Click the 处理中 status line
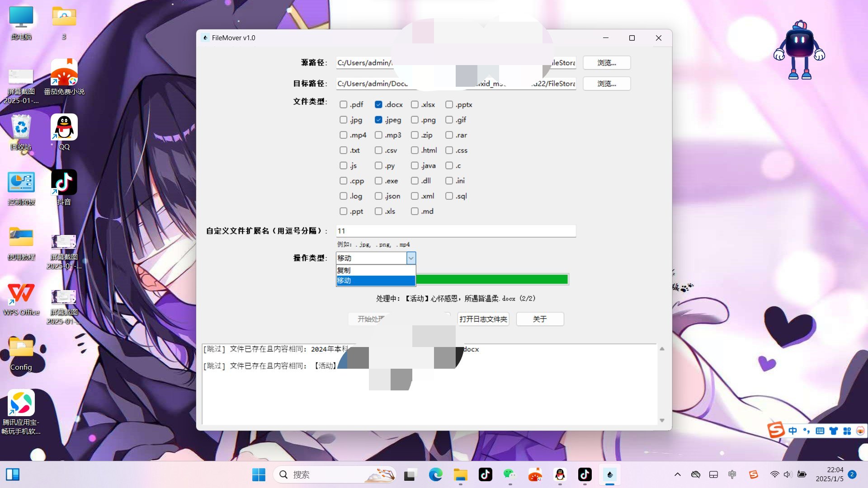 pyautogui.click(x=456, y=299)
